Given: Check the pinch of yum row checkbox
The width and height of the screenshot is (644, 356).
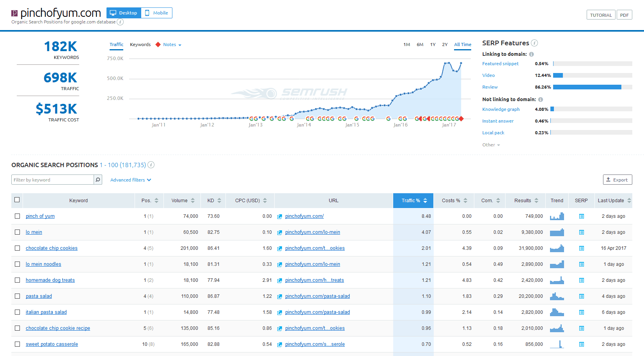Looking at the screenshot, I should (x=17, y=216).
